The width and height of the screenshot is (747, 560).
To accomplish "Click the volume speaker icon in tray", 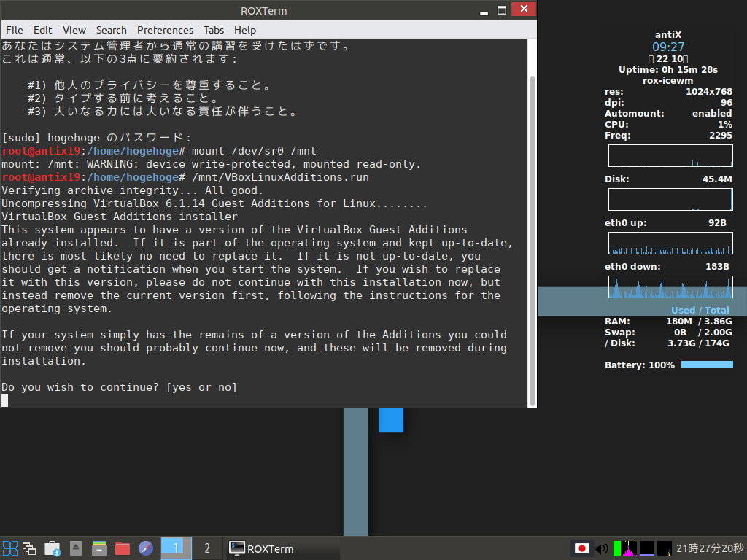I will point(602,548).
